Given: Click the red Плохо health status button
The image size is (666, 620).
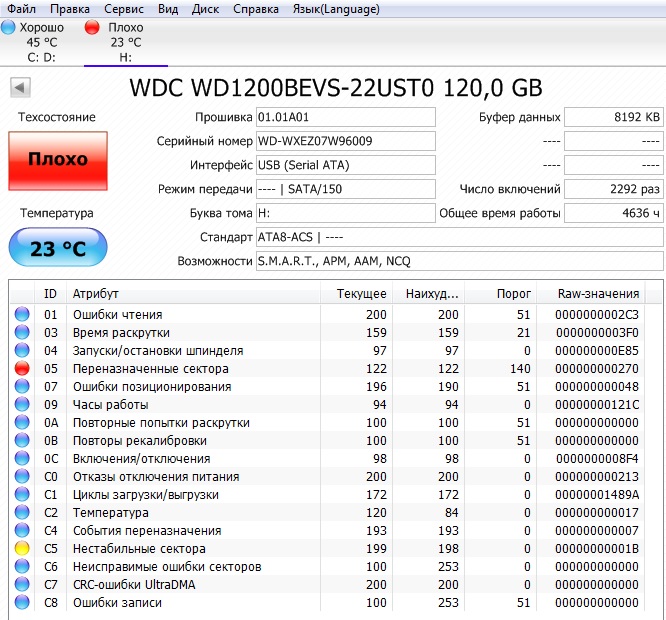Looking at the screenshot, I should point(58,161).
